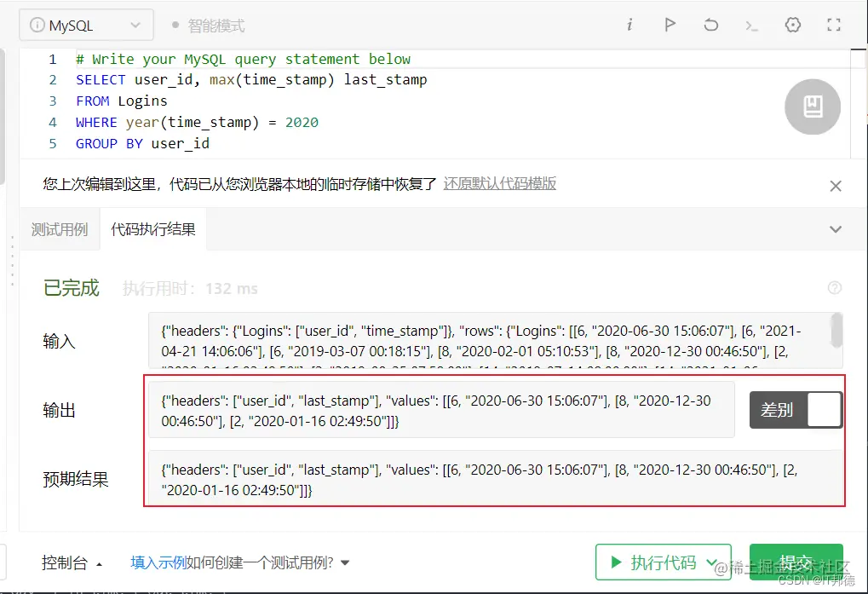Click the comment line 1 in editor
The image size is (868, 594).
click(x=243, y=59)
